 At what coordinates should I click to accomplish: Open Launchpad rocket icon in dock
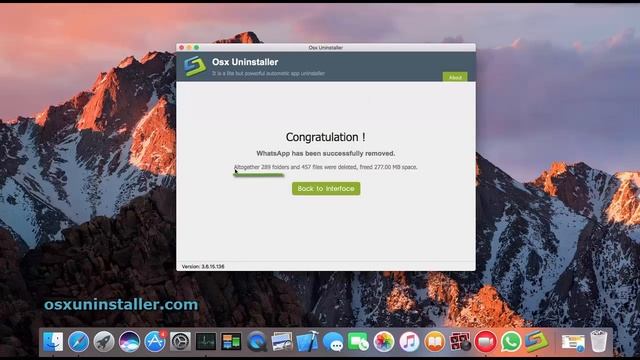104,341
